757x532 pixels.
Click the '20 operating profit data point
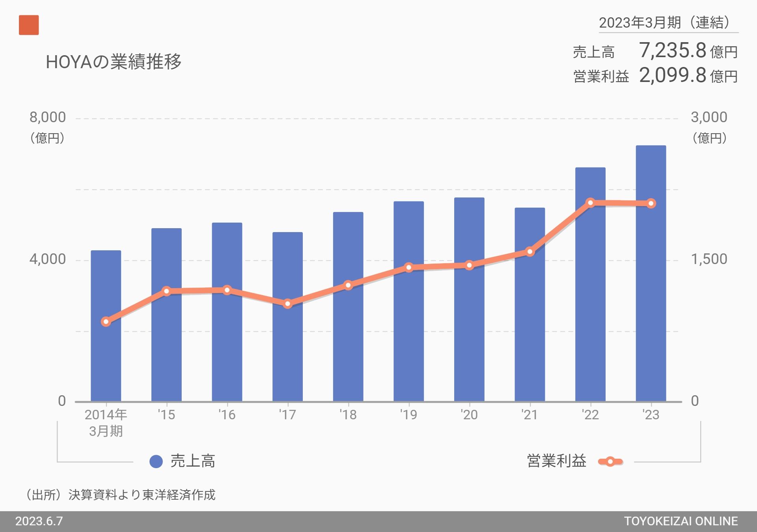(469, 265)
